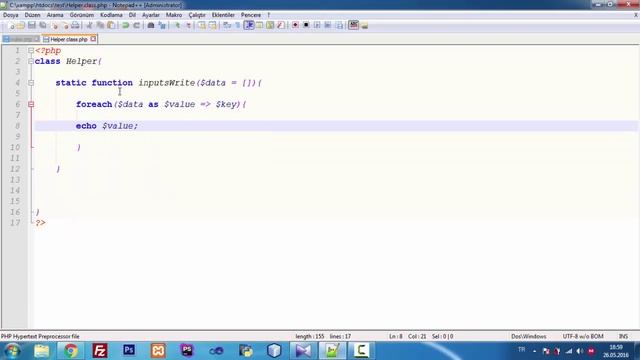Click the Zoom In toolbar icon
The width and height of the screenshot is (640, 360).
coord(177,25)
